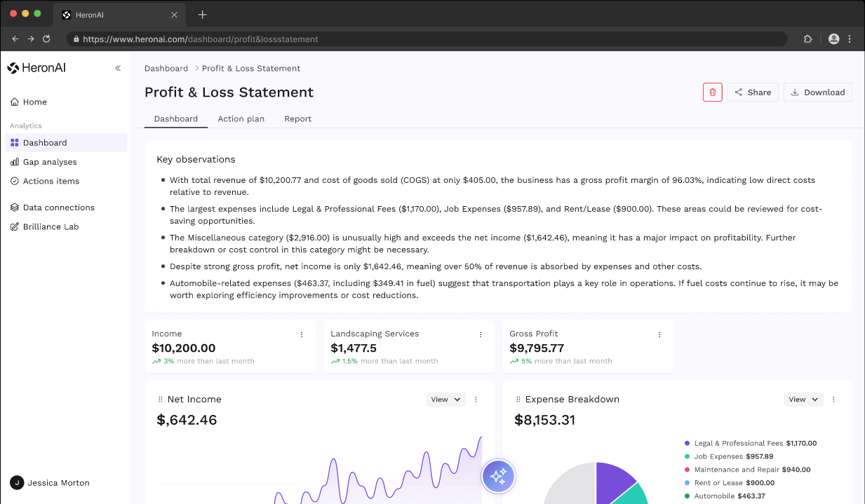865x504 pixels.
Task: Click the Download button
Action: pos(818,92)
